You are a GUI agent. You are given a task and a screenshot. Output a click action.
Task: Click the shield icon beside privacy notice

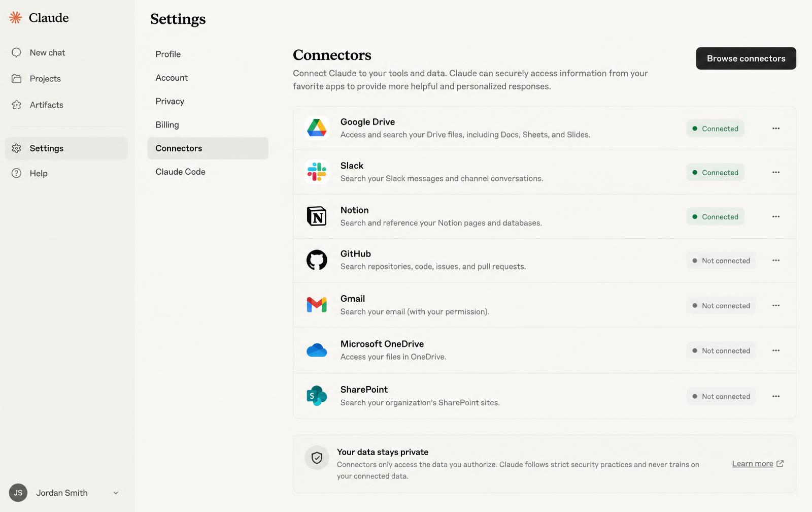click(x=317, y=458)
